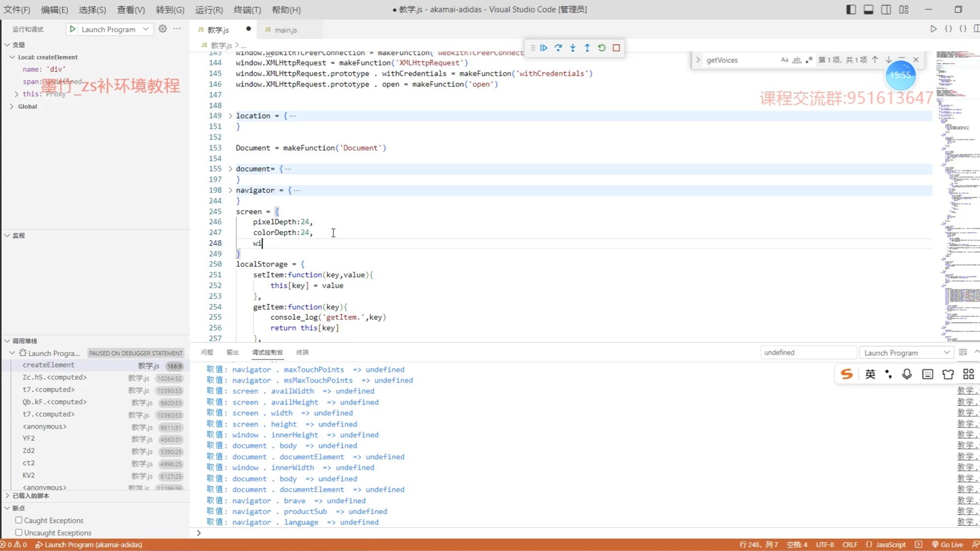Viewport: 980px width, 551px height.
Task: Step into in the debug toolbar
Action: click(573, 48)
